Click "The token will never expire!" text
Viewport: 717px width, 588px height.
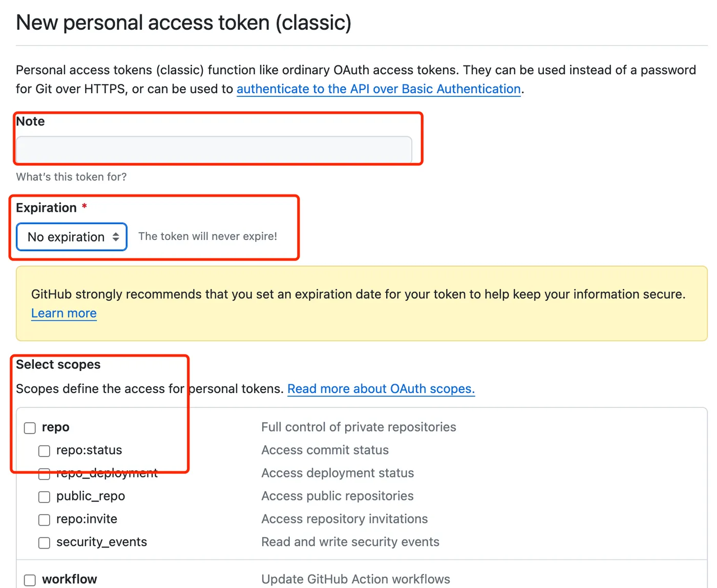click(x=207, y=236)
